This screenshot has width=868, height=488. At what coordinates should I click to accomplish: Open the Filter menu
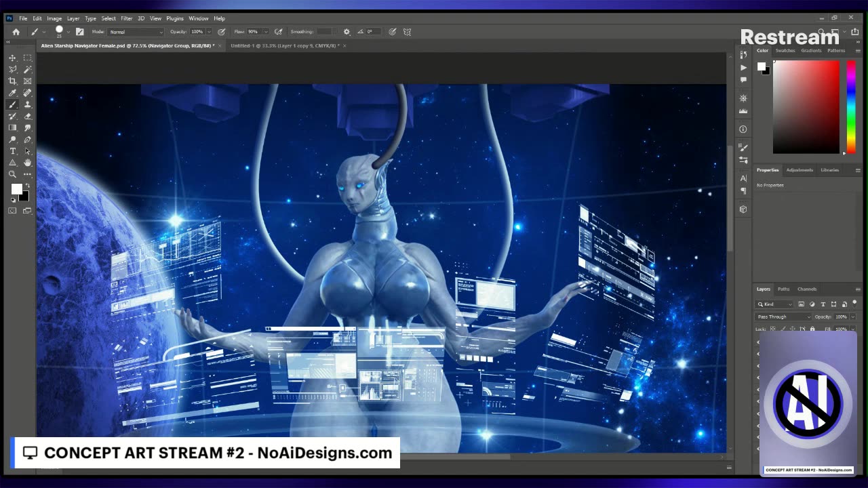tap(127, 18)
